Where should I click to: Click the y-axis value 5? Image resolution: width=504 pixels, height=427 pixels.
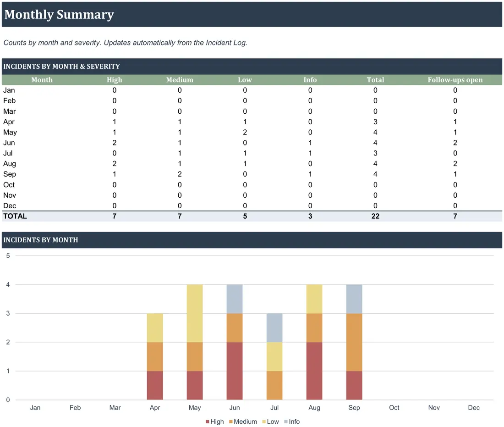pos(8,256)
